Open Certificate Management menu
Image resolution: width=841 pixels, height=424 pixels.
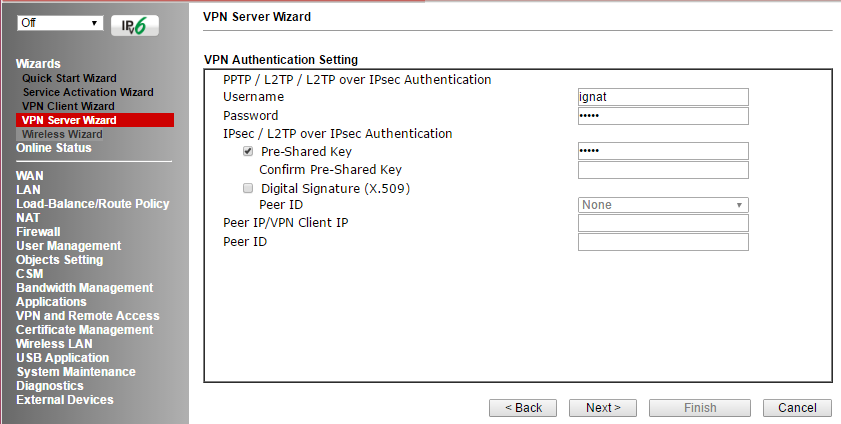click(x=85, y=330)
